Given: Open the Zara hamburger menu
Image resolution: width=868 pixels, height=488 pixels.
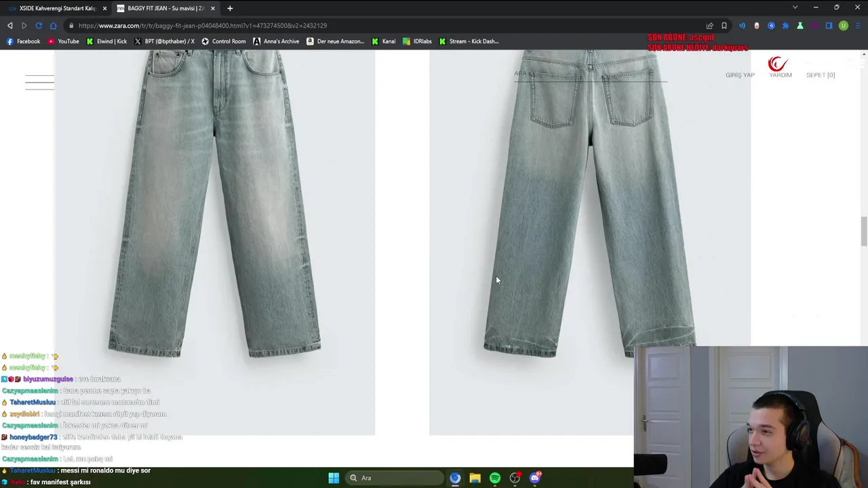Looking at the screenshot, I should point(39,83).
